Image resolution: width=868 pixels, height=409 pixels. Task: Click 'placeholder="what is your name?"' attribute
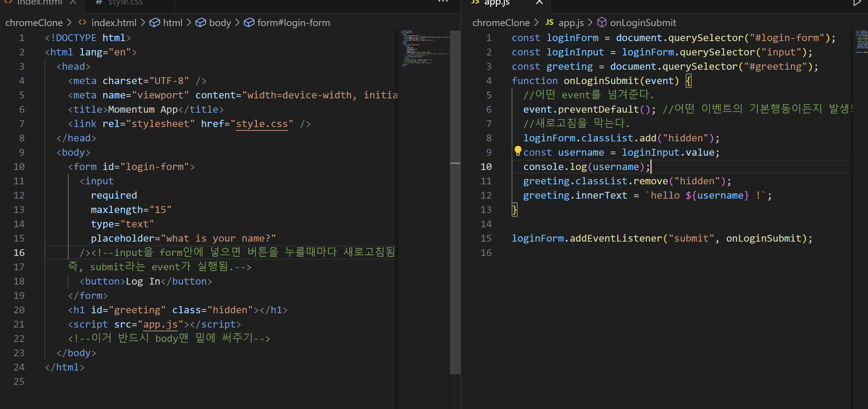[x=183, y=238]
